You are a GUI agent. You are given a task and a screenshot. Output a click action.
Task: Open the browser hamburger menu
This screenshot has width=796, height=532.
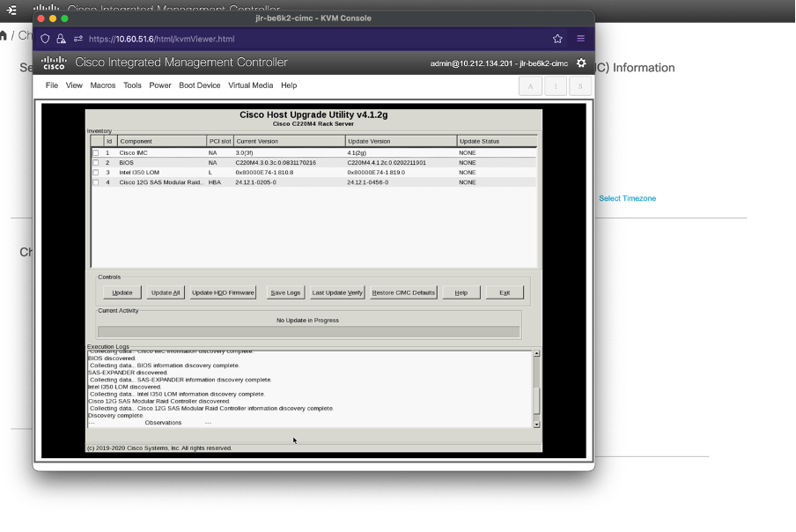coord(580,39)
